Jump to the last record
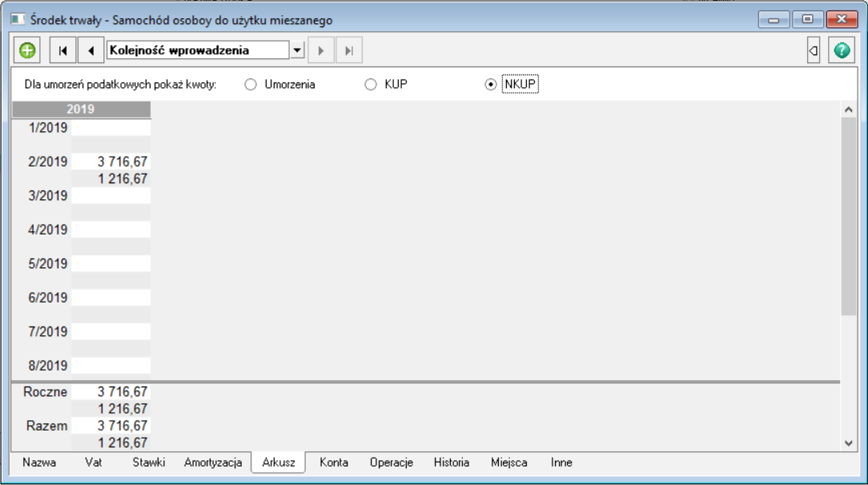This screenshot has width=868, height=485. click(x=349, y=50)
